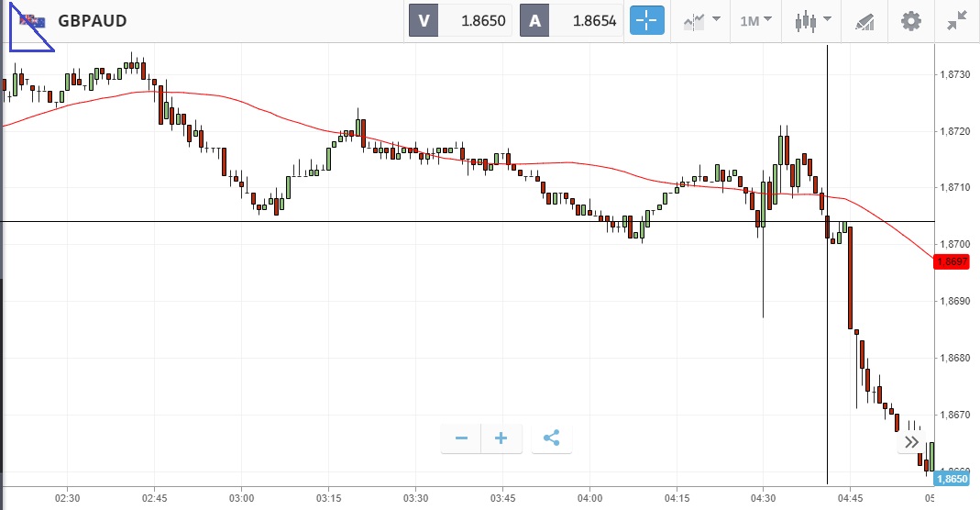980x510 pixels.
Task: Click the share chart icon
Action: pyautogui.click(x=551, y=438)
